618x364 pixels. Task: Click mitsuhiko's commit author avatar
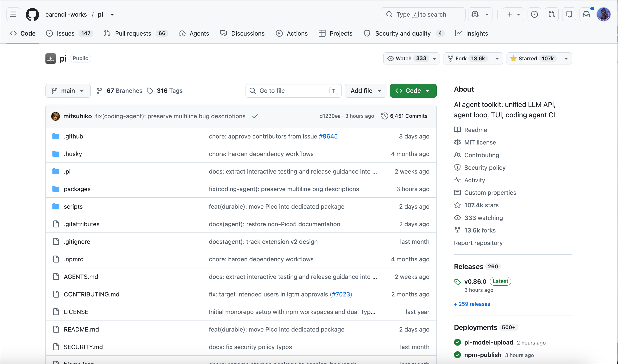tap(56, 116)
